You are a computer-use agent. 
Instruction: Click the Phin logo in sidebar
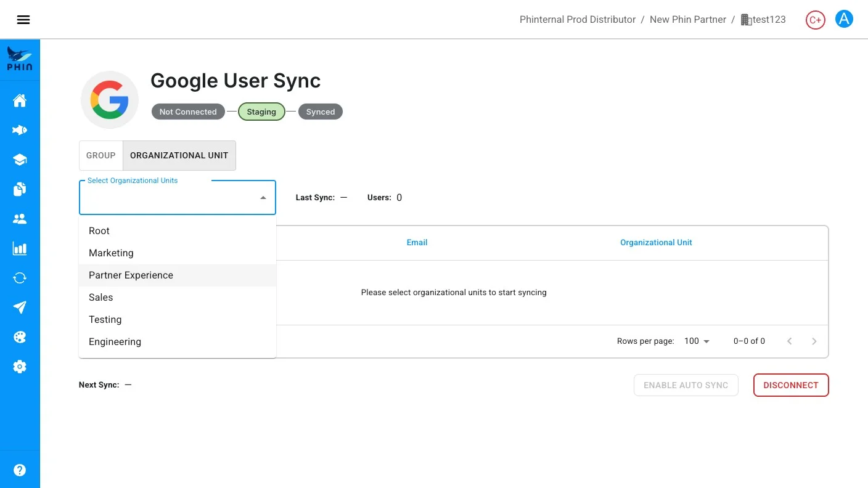[20, 59]
